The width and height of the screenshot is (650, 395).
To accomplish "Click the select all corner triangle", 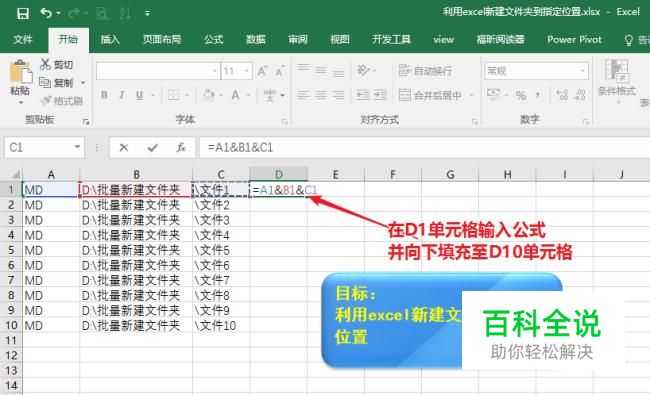I will (15, 174).
